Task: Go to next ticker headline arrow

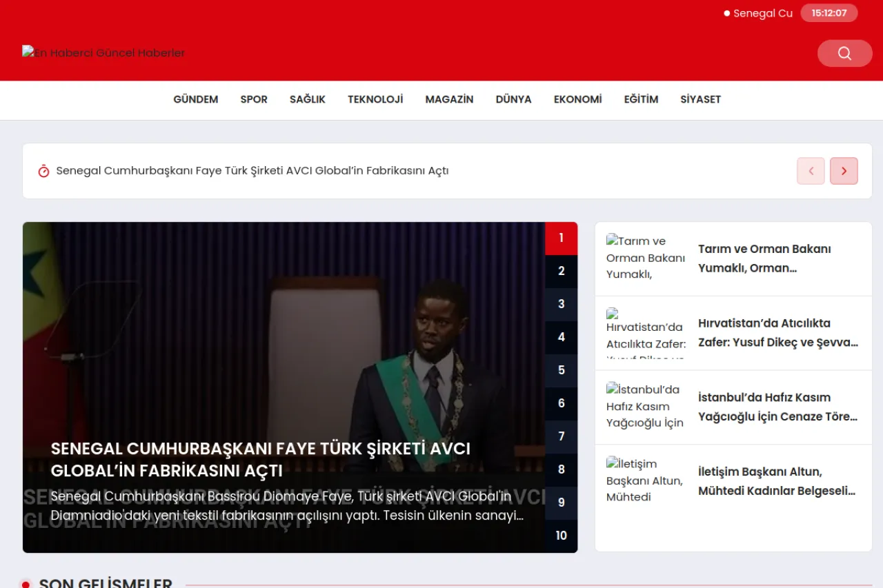Action: [844, 171]
